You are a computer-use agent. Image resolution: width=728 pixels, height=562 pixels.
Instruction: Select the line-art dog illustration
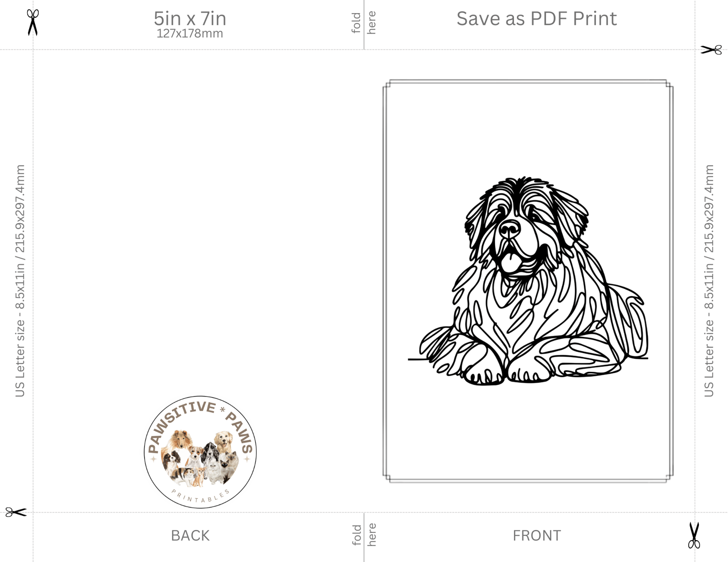coord(528,281)
